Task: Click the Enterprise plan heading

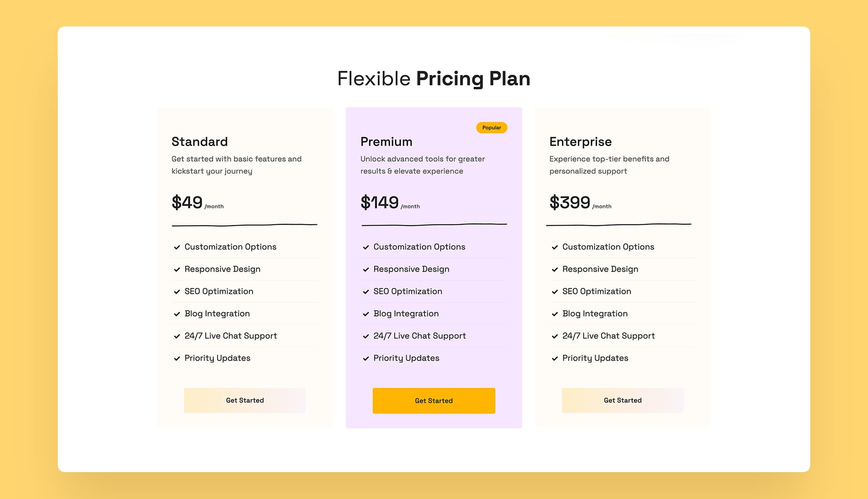Action: coord(580,142)
